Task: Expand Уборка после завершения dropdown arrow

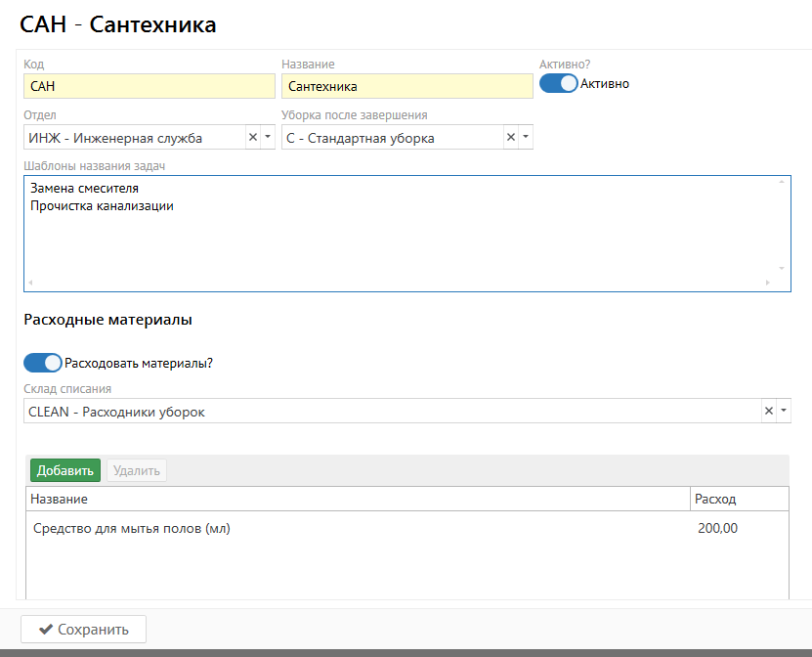Action: click(x=525, y=138)
